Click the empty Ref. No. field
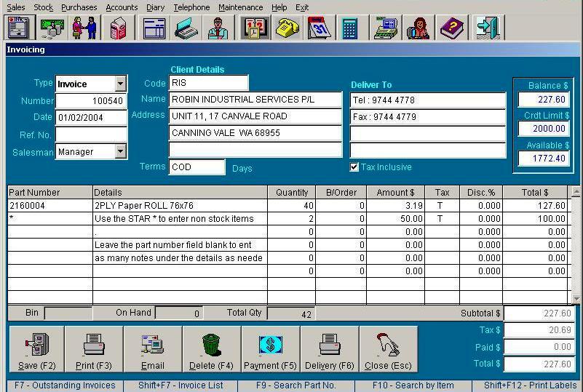 91,135
